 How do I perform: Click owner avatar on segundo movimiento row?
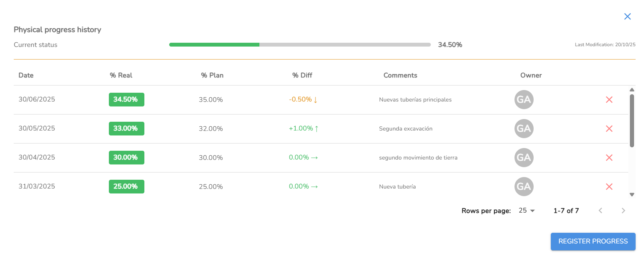(524, 158)
